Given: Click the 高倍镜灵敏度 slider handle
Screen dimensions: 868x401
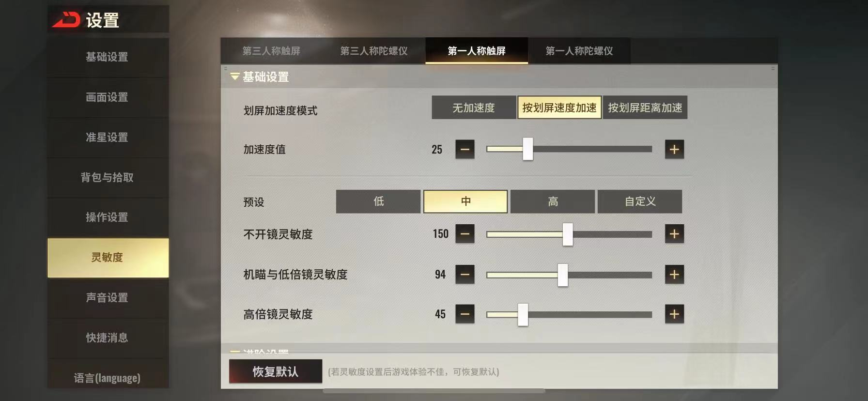Looking at the screenshot, I should (x=523, y=315).
